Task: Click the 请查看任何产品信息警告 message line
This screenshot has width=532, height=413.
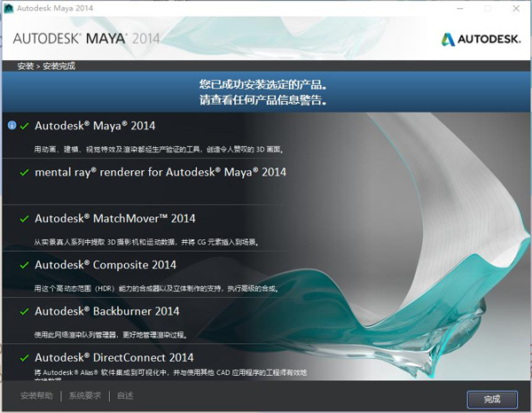Action: 263,100
